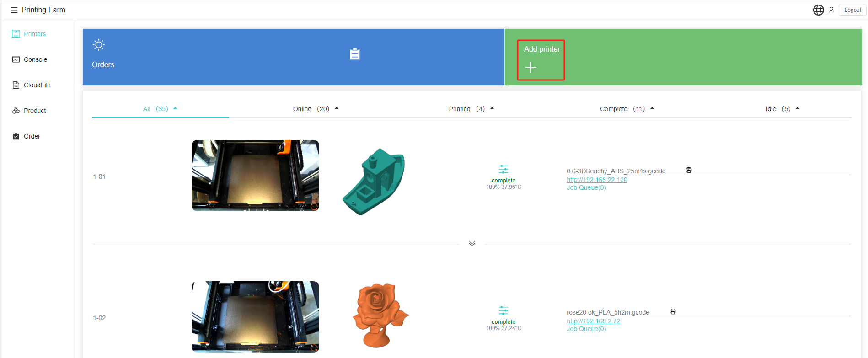Open the settings sliders icon for printer 1-01
The height and width of the screenshot is (358, 868).
pos(504,169)
